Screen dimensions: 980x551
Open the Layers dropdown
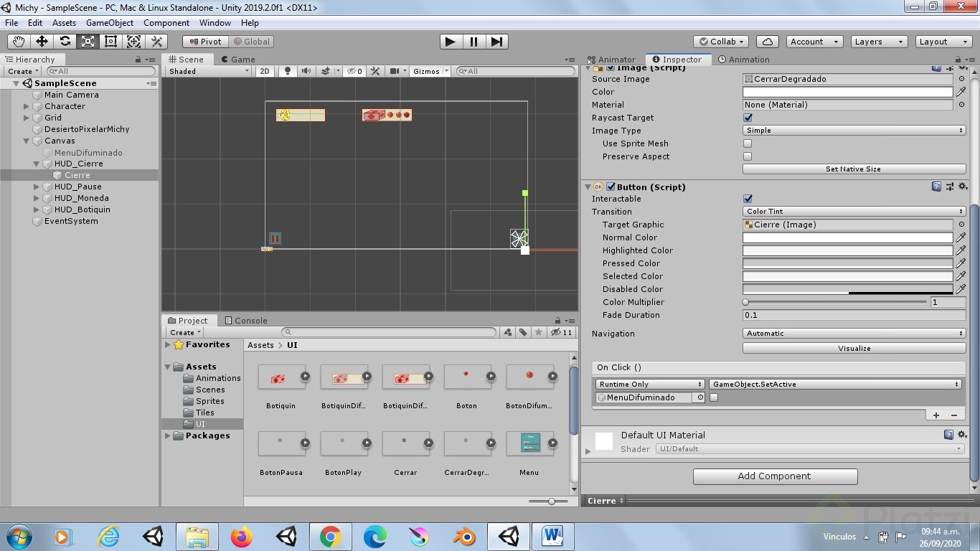point(879,42)
